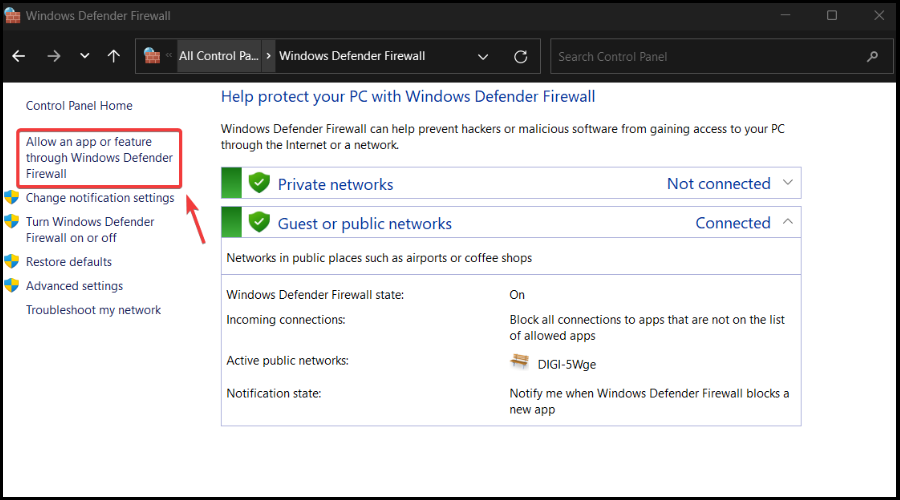Click DIGI-5Wge network bench icon
This screenshot has width=900, height=500.
point(519,362)
